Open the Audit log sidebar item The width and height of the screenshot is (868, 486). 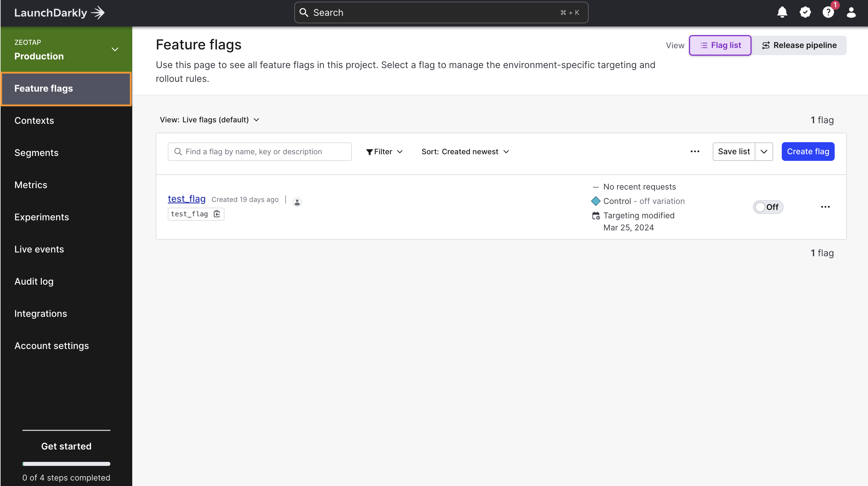[34, 281]
